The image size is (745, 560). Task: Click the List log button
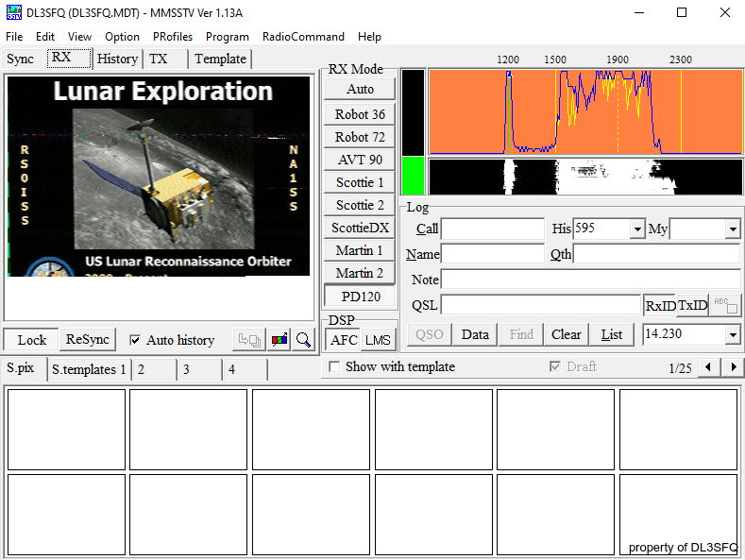pos(612,334)
